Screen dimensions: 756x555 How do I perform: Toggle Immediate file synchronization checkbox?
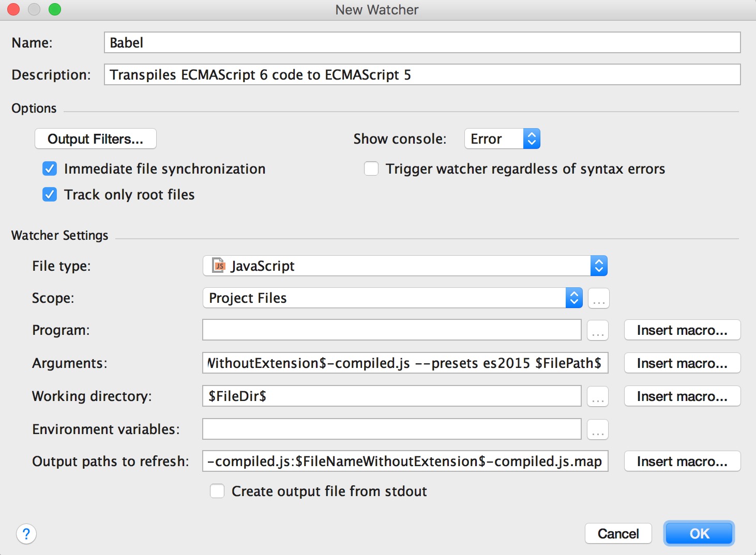click(x=50, y=169)
